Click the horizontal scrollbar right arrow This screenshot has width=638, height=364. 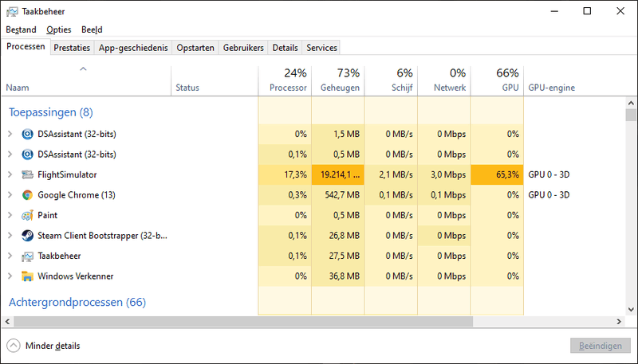pos(619,321)
